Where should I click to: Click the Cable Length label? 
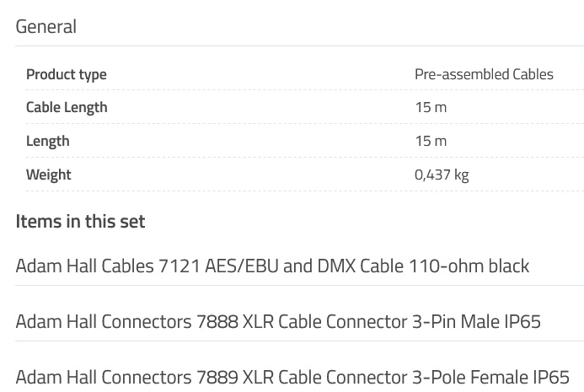pos(67,108)
